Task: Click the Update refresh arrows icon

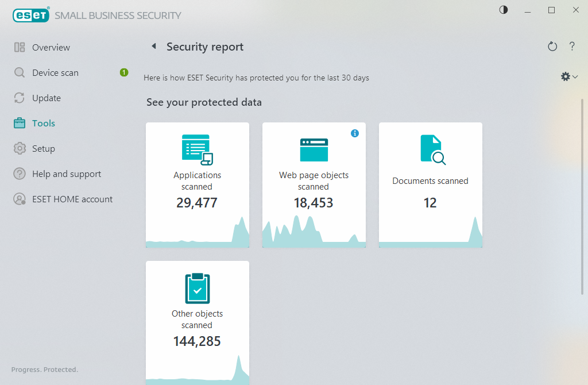Action: tap(20, 98)
